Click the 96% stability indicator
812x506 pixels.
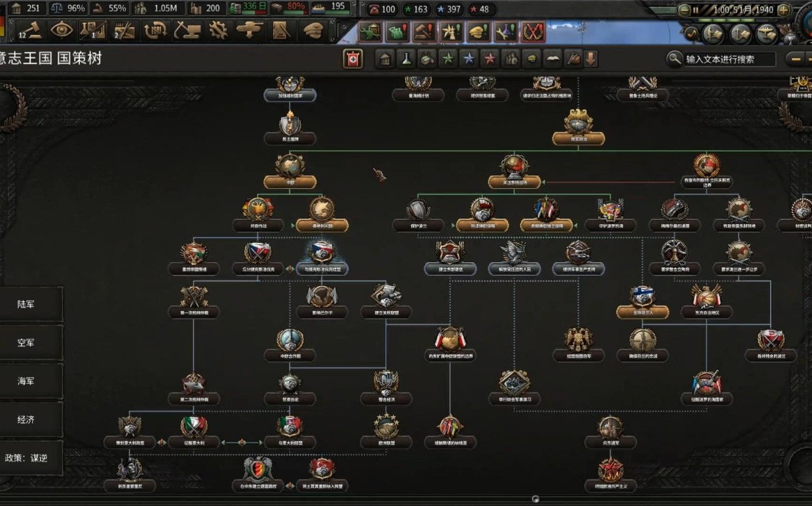click(x=68, y=8)
